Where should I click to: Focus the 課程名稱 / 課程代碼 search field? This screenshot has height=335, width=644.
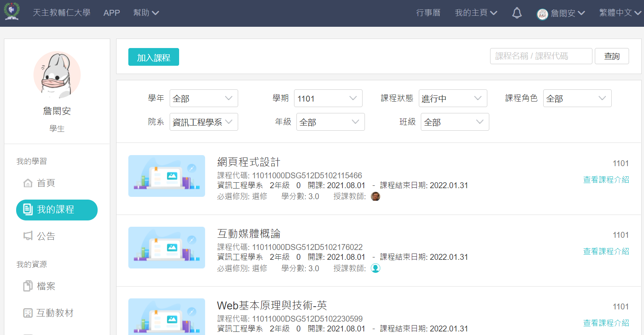[x=541, y=56]
